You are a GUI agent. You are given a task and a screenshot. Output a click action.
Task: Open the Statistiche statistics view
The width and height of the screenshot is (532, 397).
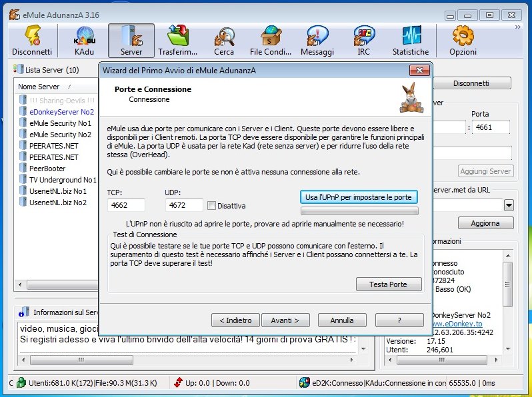[x=411, y=41]
